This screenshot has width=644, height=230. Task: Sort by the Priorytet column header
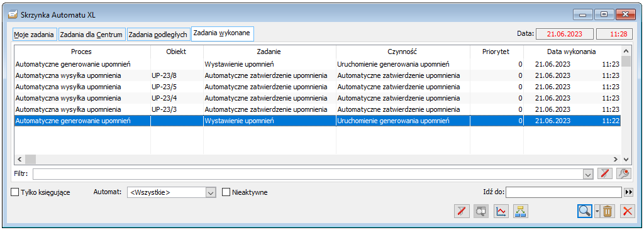click(x=497, y=52)
